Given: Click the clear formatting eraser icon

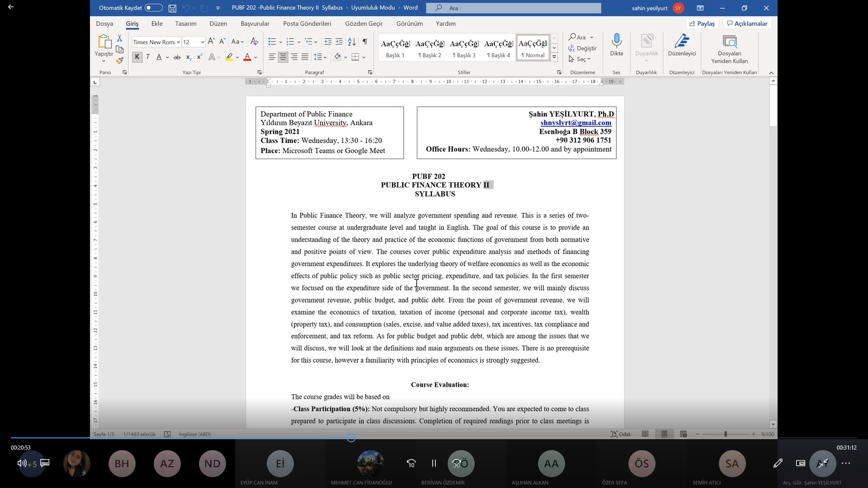Looking at the screenshot, I should click(255, 42).
